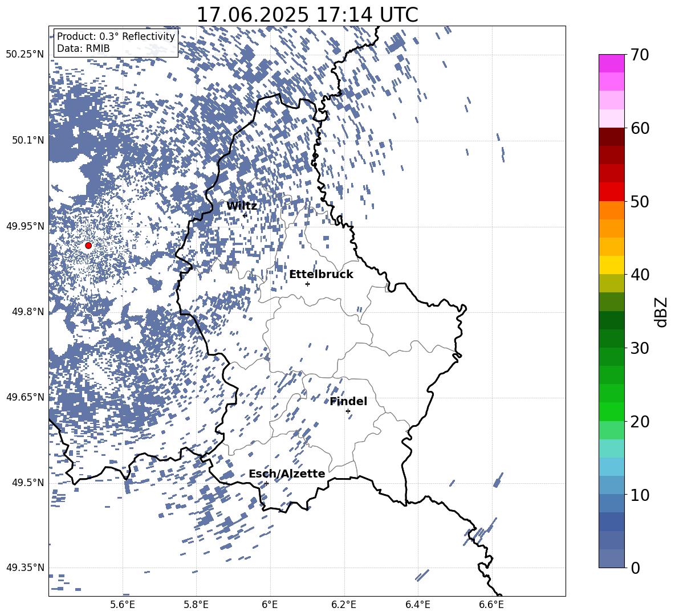Viewport: 675px width, 616px height.
Task: Click the 49.65°N latitude label
Action: [25, 397]
